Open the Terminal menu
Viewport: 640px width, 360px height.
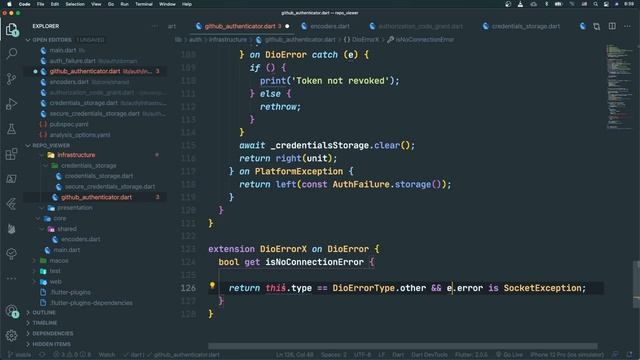pyautogui.click(x=144, y=4)
